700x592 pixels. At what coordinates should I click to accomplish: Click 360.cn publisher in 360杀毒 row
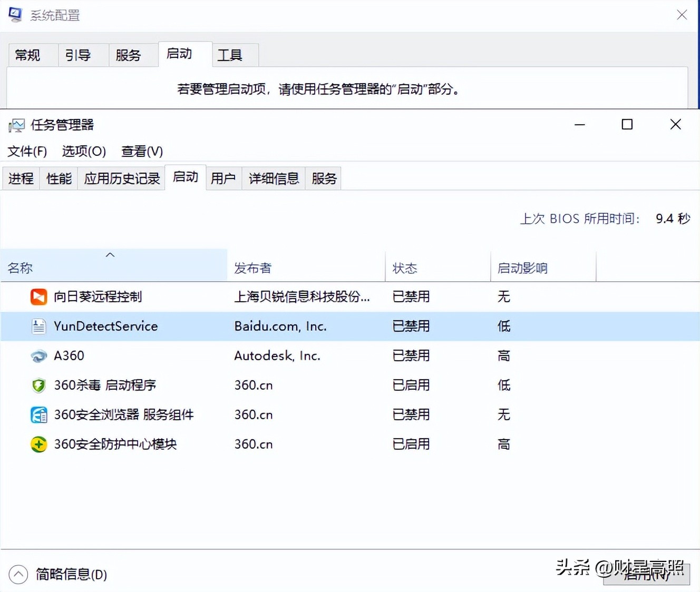click(254, 386)
